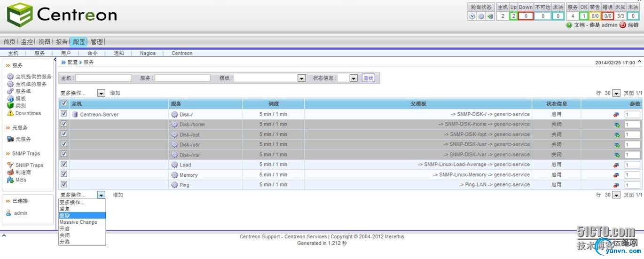The height and width of the screenshot is (259, 644).
Task: Open 元服务 truck icon entry
Action: click(10, 139)
